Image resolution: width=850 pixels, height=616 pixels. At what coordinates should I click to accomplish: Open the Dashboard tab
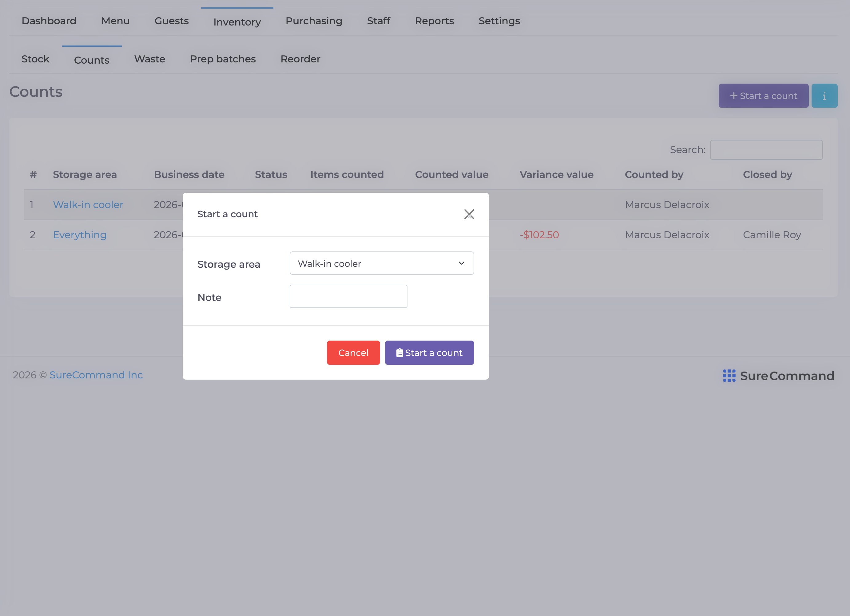click(49, 21)
